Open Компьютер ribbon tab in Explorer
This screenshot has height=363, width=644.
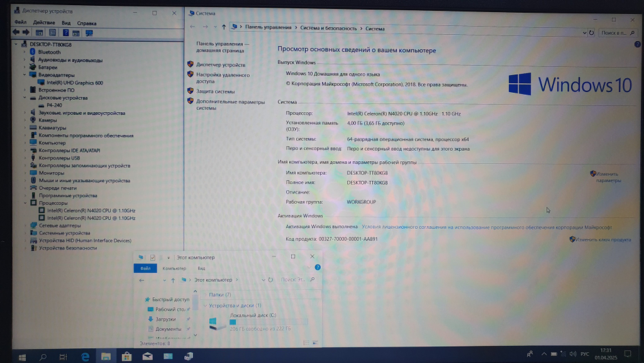pos(174,268)
